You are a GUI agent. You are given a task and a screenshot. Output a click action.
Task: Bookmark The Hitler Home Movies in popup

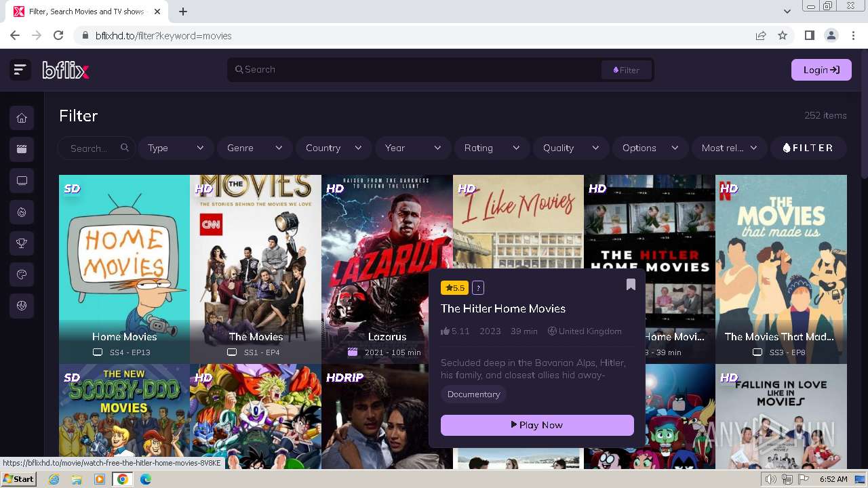[631, 285]
